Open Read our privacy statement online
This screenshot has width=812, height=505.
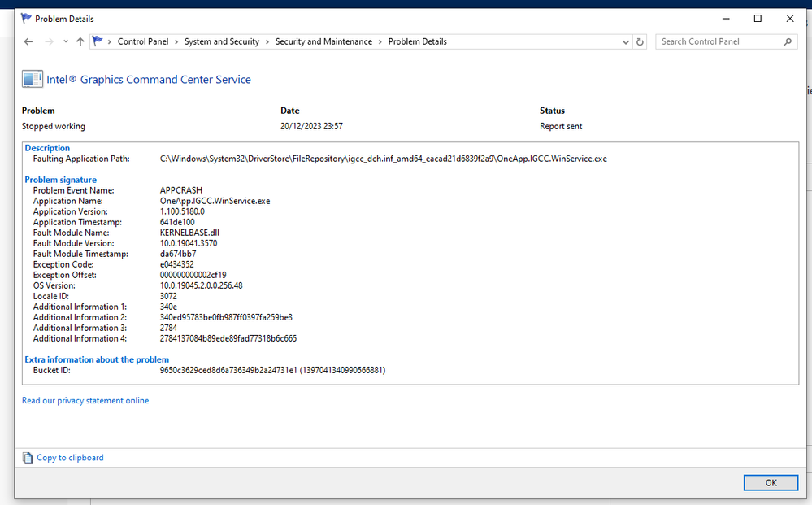point(85,400)
